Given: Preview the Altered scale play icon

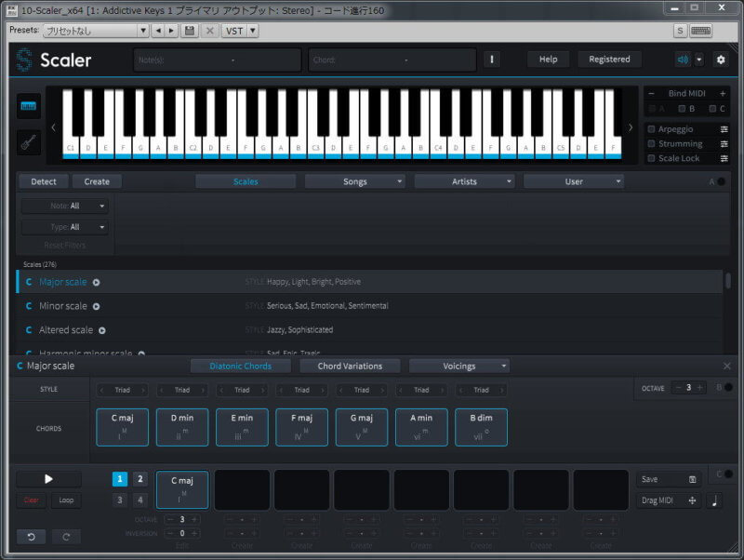Looking at the screenshot, I should tap(102, 330).
